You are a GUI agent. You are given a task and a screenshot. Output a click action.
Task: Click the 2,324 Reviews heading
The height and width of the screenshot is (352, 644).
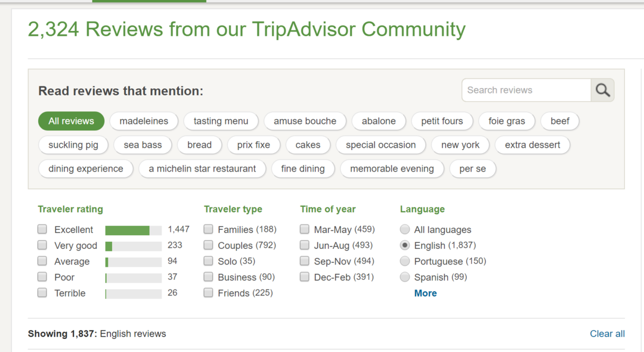tap(247, 30)
